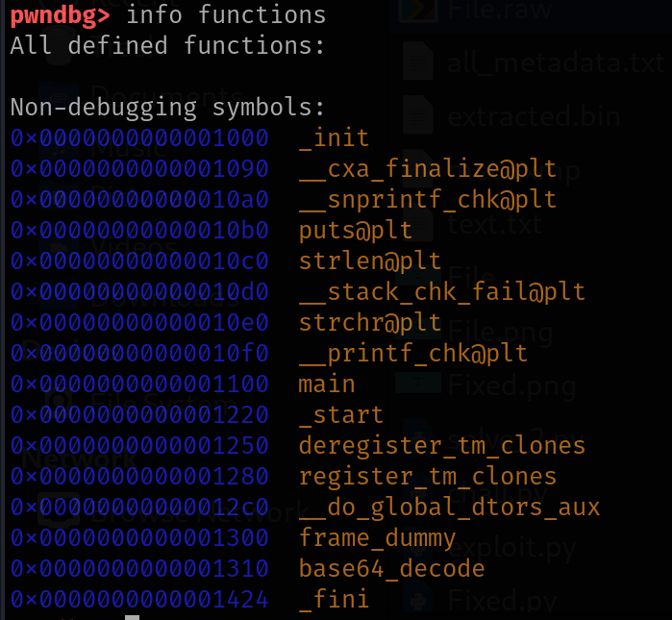This screenshot has width=672, height=620.
Task: Click address 0x0000000000001000
Action: [139, 138]
